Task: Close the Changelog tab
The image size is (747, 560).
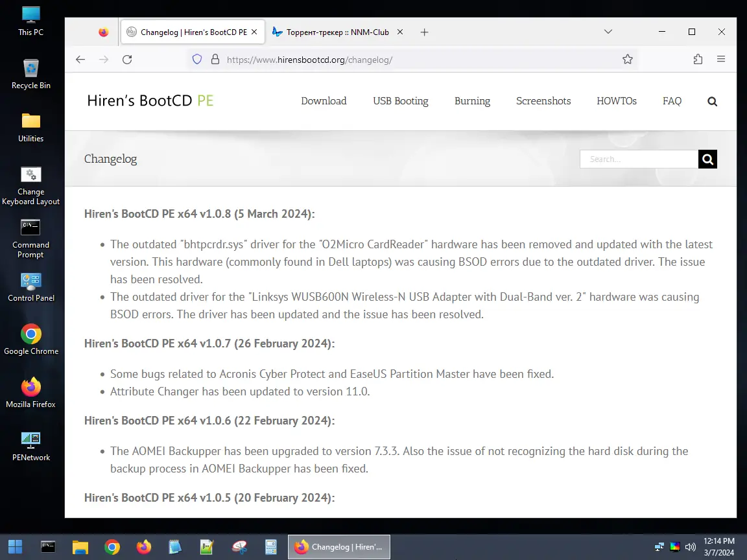Action: tap(254, 32)
